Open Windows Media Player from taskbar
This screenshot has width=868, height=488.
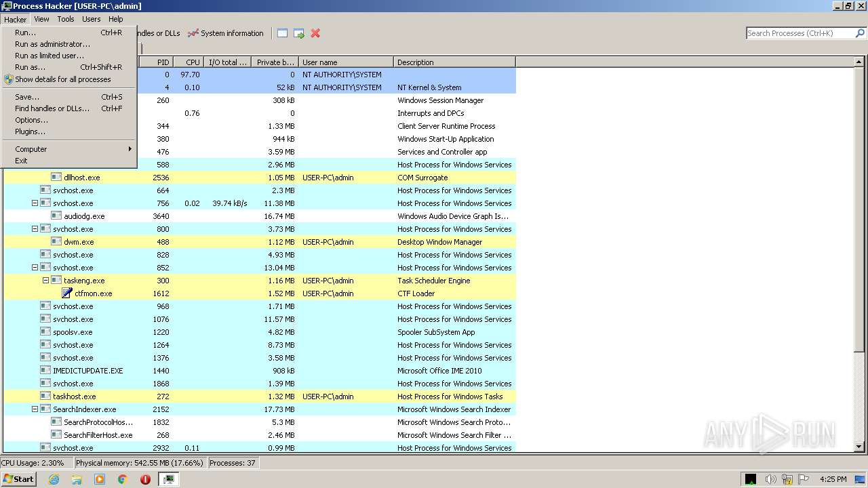pos(100,479)
